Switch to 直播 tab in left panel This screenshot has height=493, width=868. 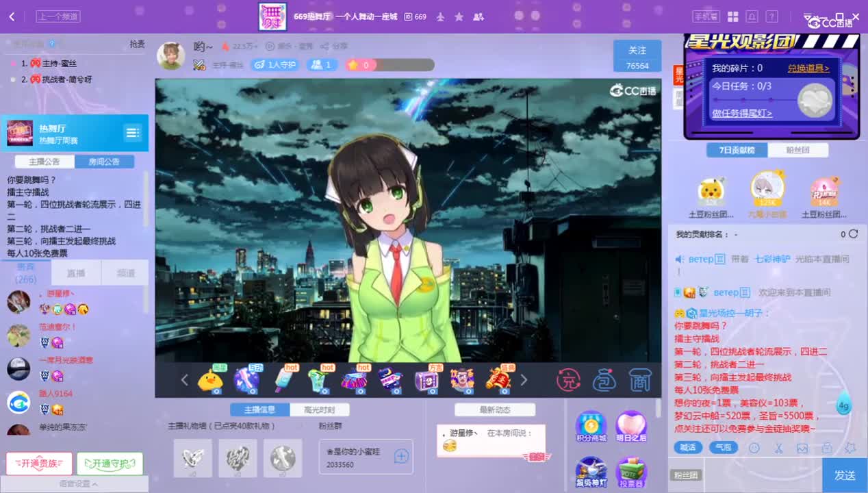[76, 273]
